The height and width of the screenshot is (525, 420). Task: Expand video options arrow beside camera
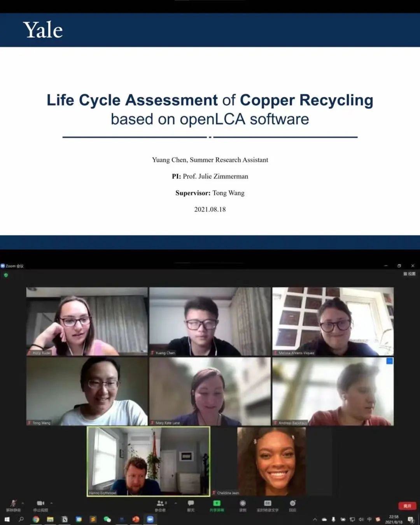tap(51, 503)
